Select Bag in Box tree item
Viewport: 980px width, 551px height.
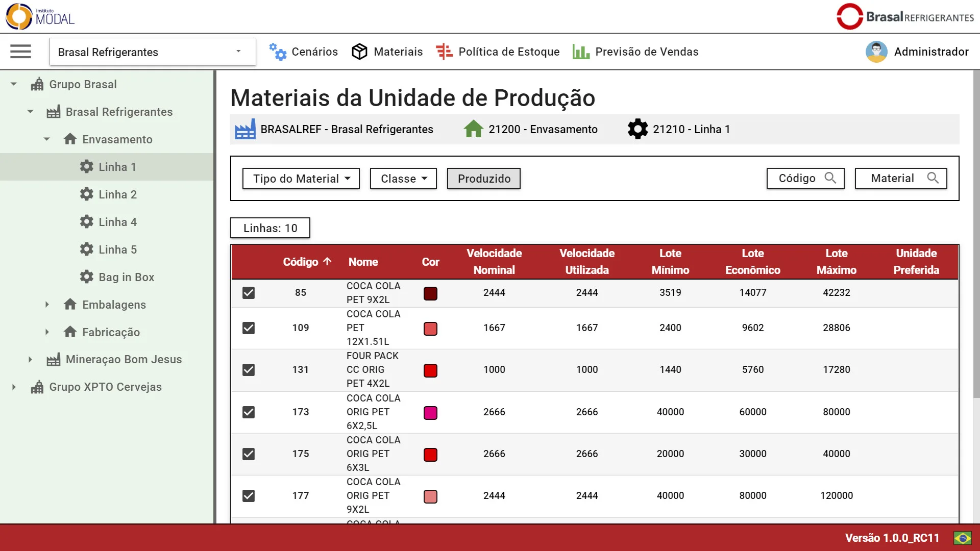126,277
